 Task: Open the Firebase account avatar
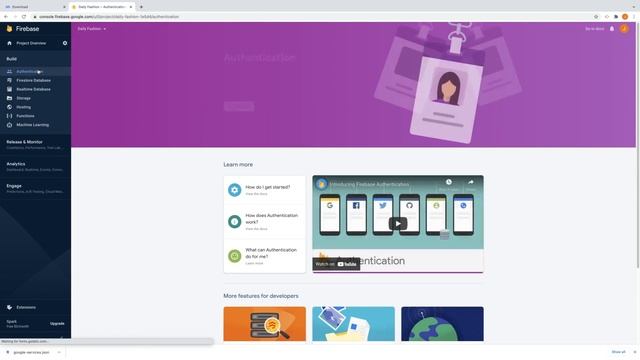[624, 29]
